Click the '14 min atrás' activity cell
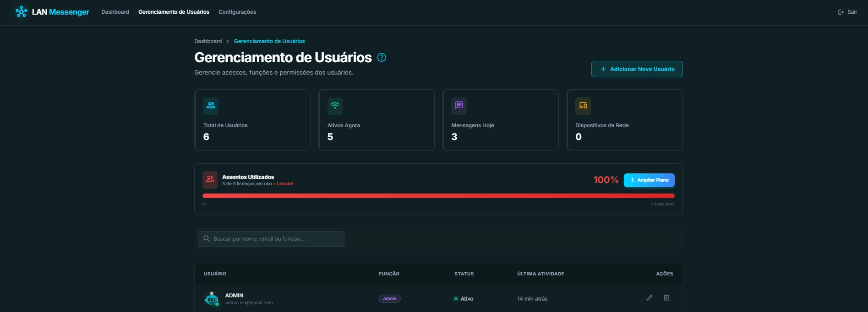Viewport: 868px width, 312px height. 532,299
